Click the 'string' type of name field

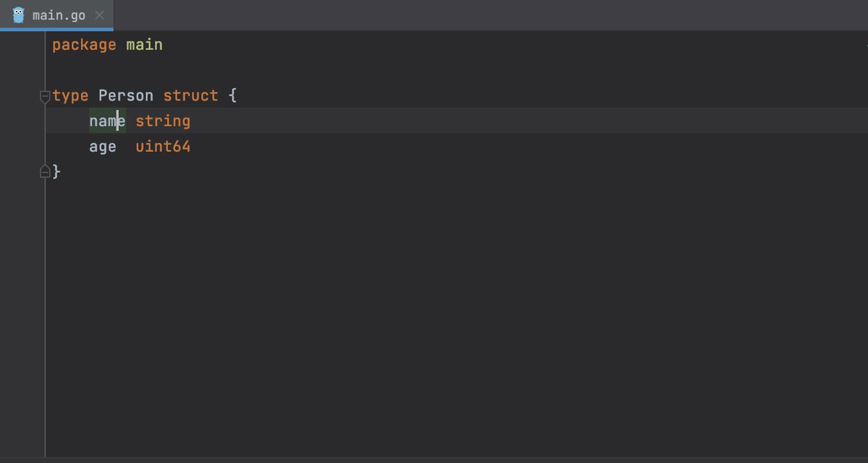163,121
